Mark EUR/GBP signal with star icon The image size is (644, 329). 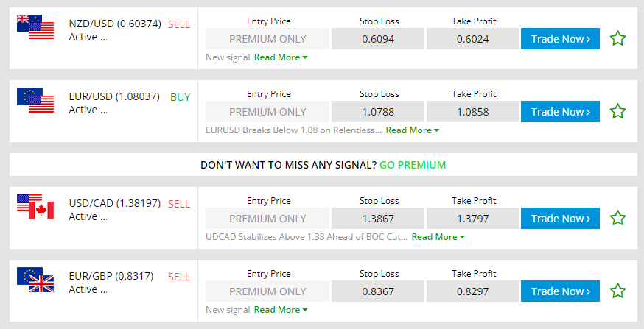click(617, 291)
